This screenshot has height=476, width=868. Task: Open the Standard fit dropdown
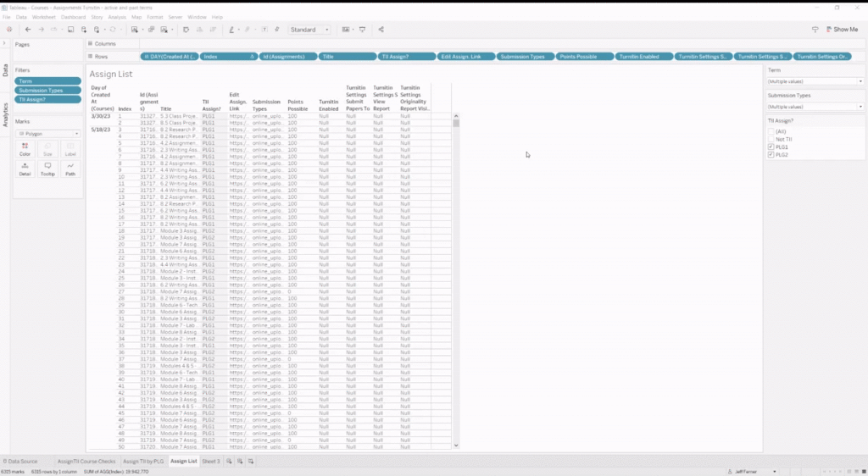[309, 30]
